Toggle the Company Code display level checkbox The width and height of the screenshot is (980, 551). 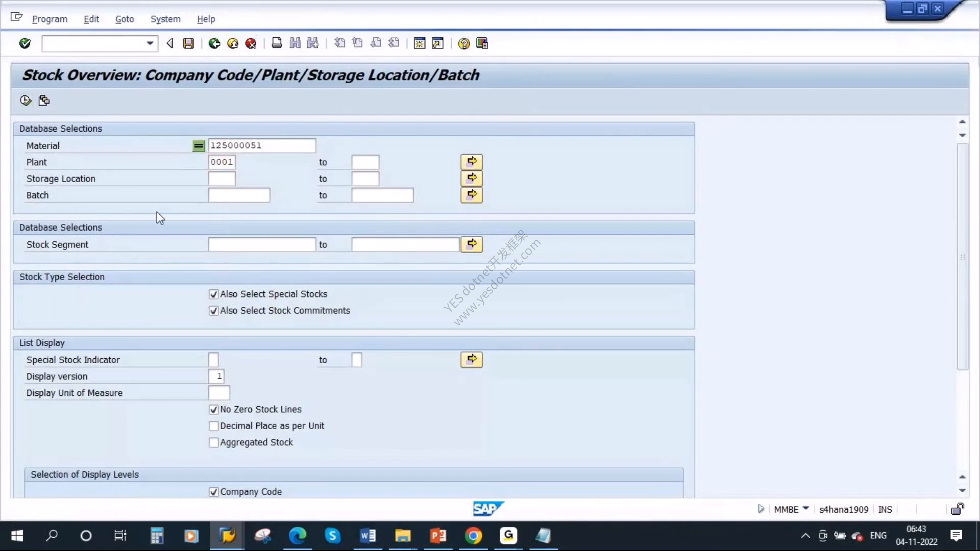pyautogui.click(x=214, y=492)
